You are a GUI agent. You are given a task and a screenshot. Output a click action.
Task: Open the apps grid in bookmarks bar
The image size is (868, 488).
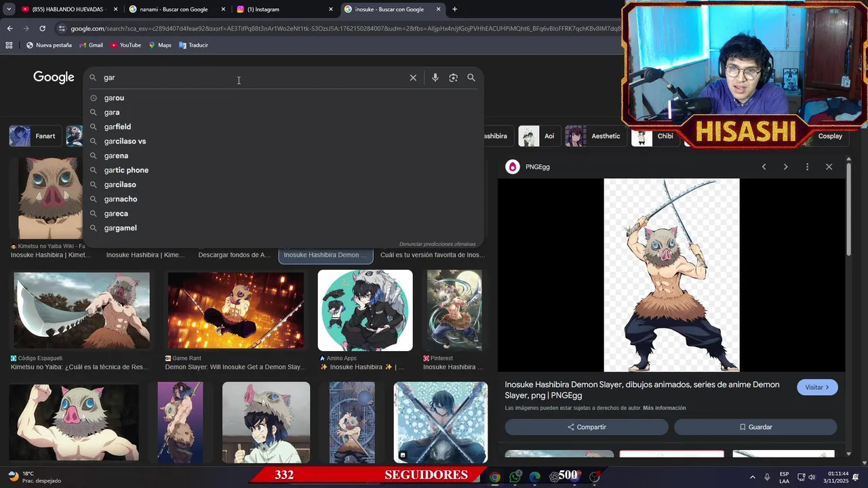(9, 45)
